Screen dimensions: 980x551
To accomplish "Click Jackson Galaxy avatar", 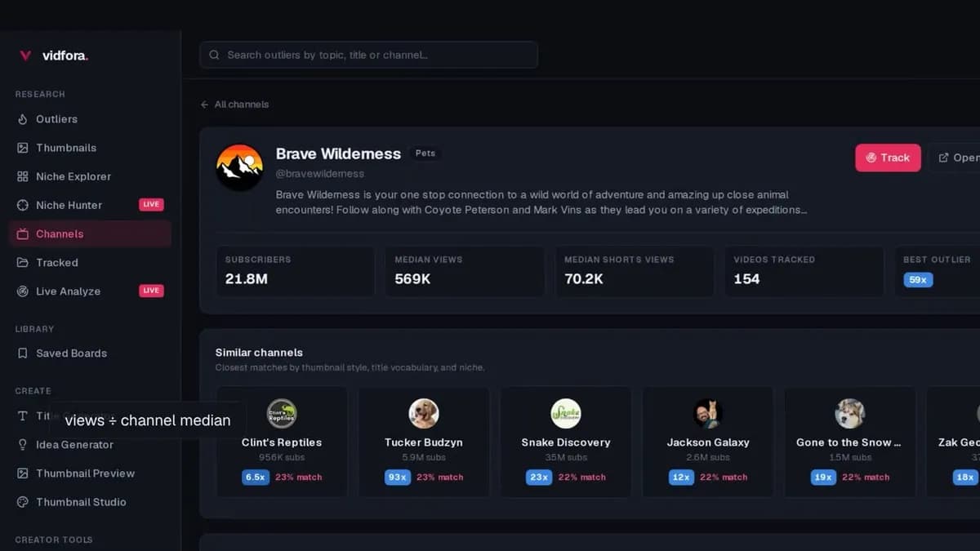I will click(708, 414).
